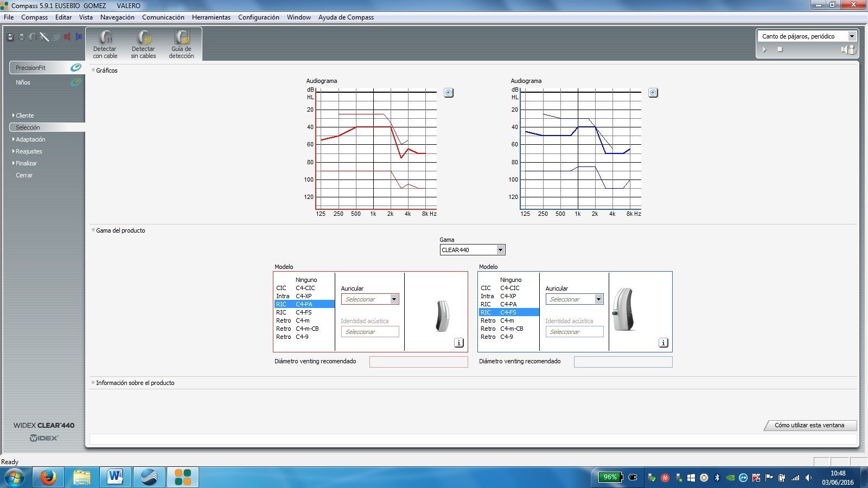Screen dimensions: 868x488
Task: Click the red-side Identidad acústica field
Action: click(370, 332)
